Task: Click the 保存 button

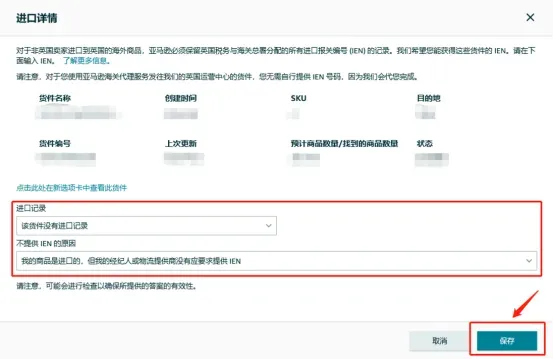Action: click(507, 341)
